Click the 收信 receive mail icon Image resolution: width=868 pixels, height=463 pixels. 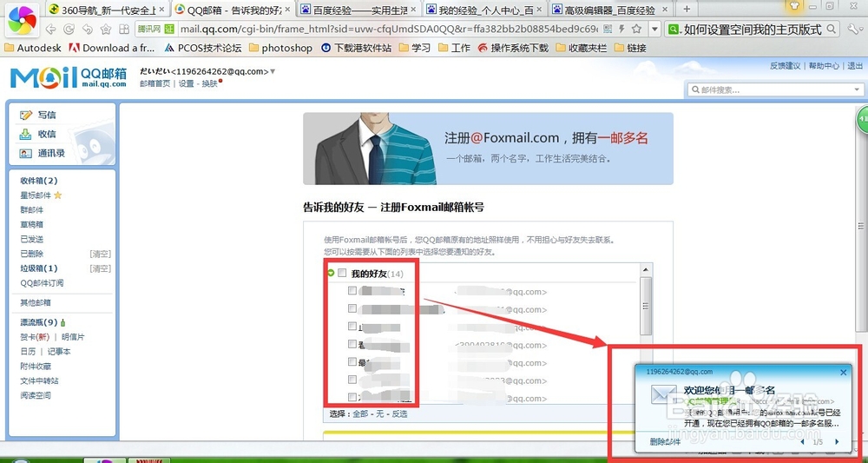tap(26, 134)
